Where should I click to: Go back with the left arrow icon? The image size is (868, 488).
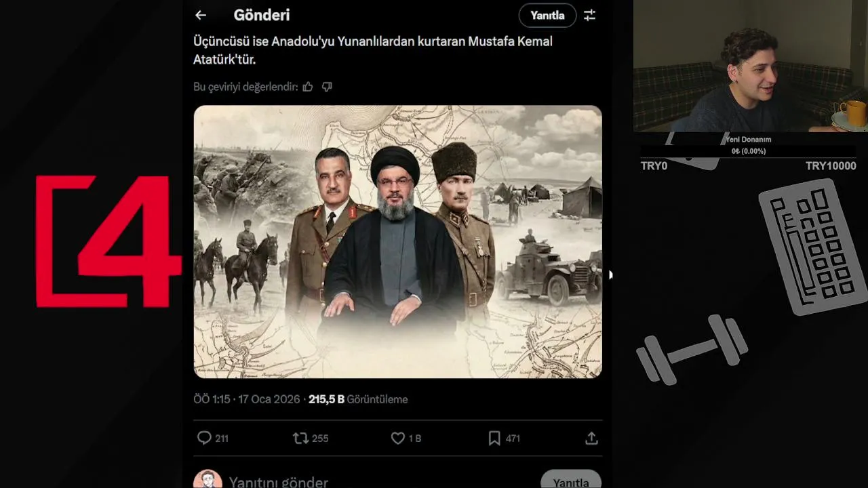coord(200,15)
